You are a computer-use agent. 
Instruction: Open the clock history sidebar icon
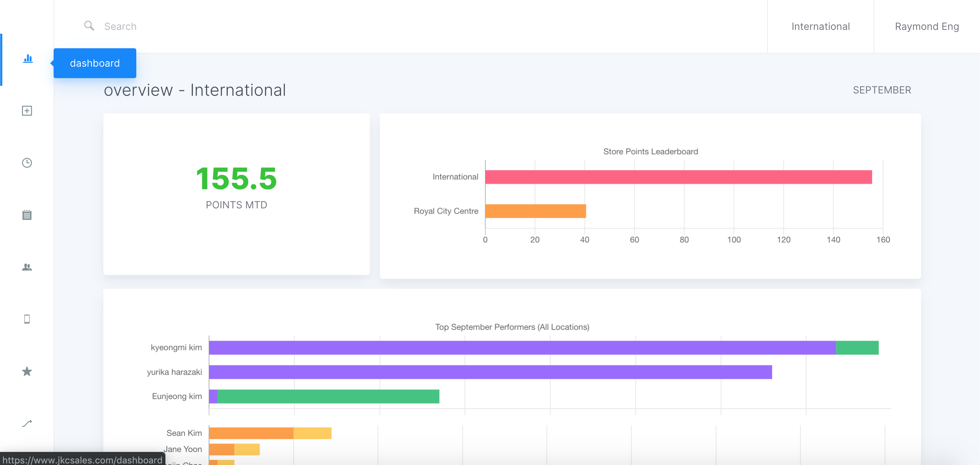[x=27, y=163]
